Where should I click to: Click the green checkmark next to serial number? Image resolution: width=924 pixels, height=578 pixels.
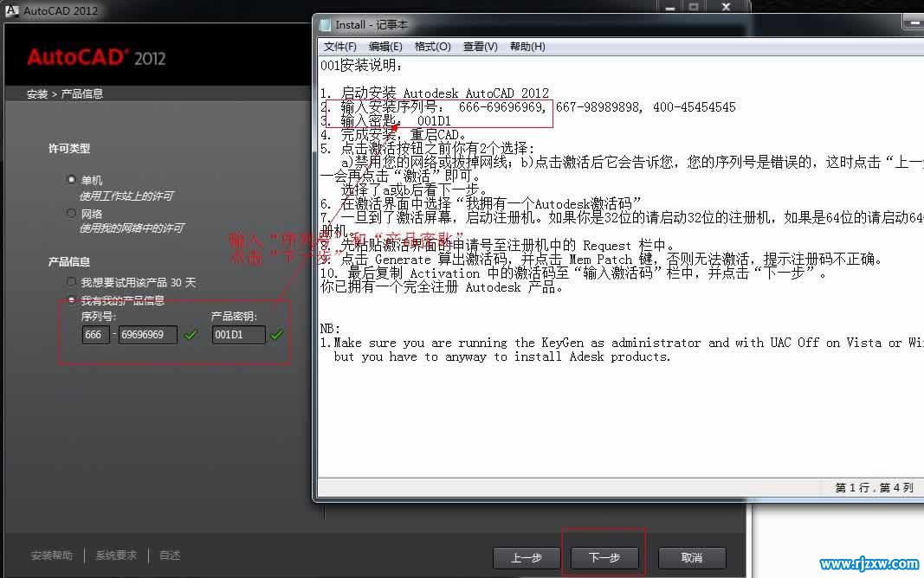click(x=191, y=335)
